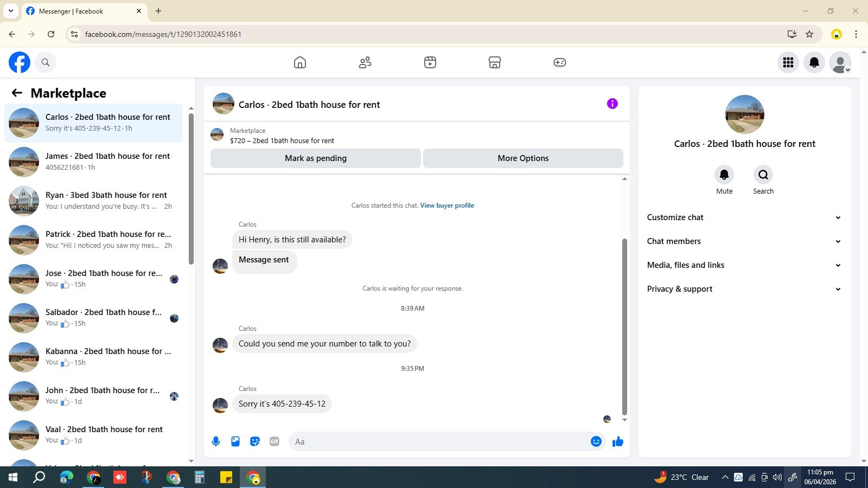Open the $720 – 2bed 1bath listing link

[282, 140]
